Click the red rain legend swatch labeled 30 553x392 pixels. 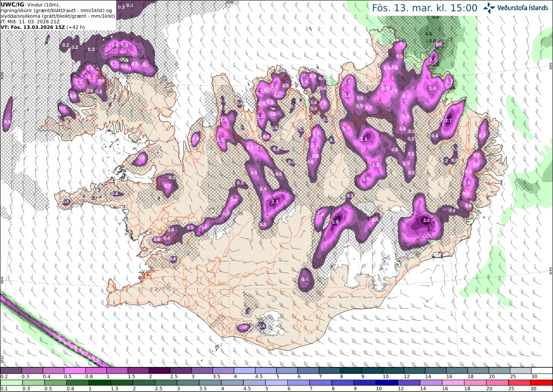[x=542, y=383]
